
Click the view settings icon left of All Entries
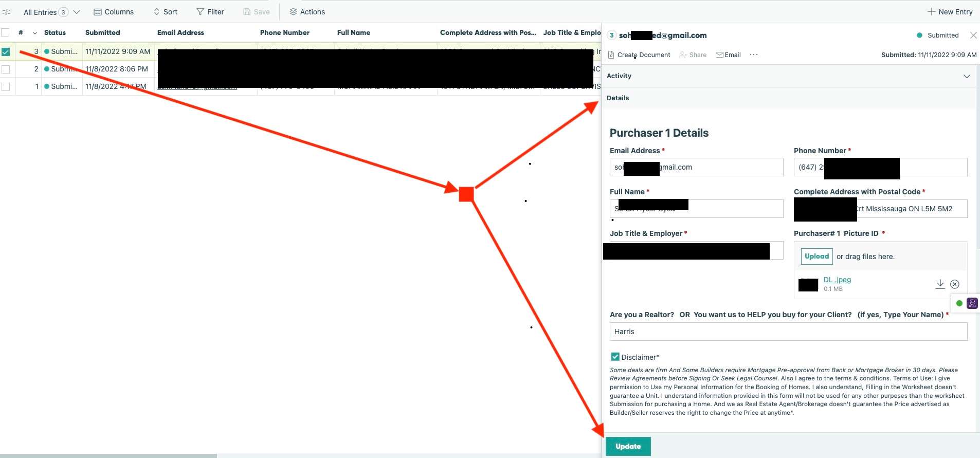[x=7, y=12]
